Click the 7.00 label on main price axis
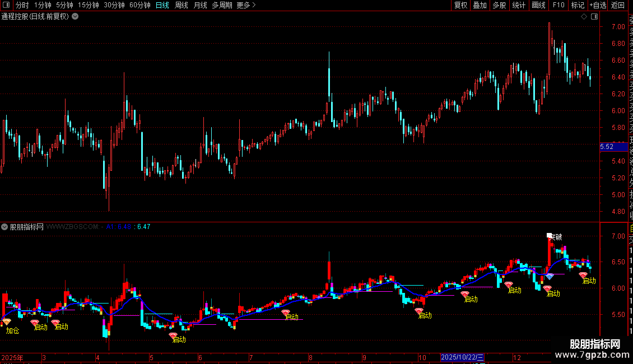The height and width of the screenshot is (364, 633). (618, 27)
